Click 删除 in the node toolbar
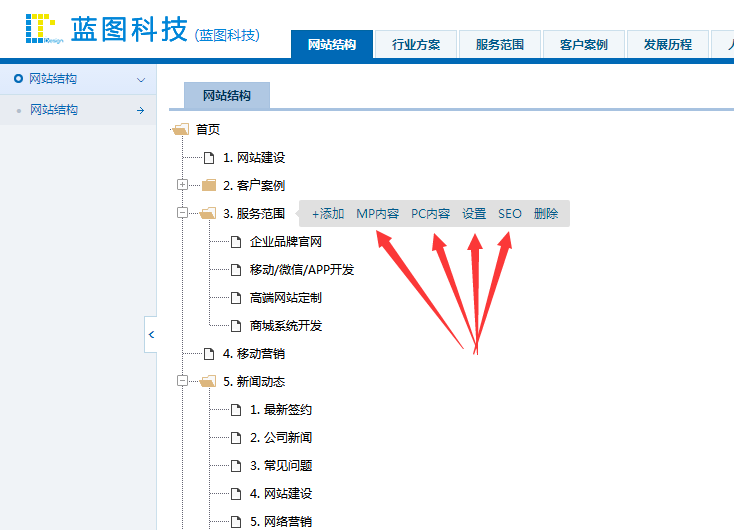The width and height of the screenshot is (734, 530). click(546, 214)
